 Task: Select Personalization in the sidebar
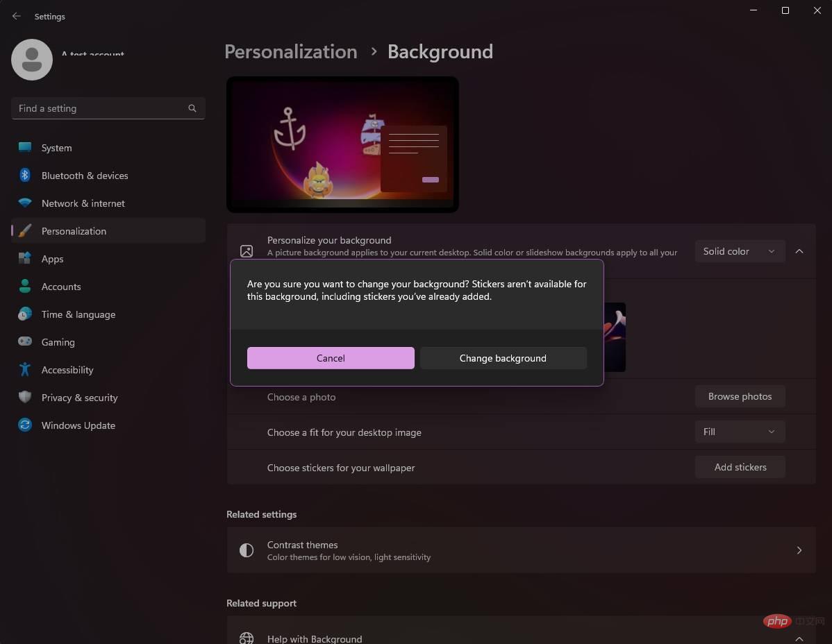(x=108, y=231)
